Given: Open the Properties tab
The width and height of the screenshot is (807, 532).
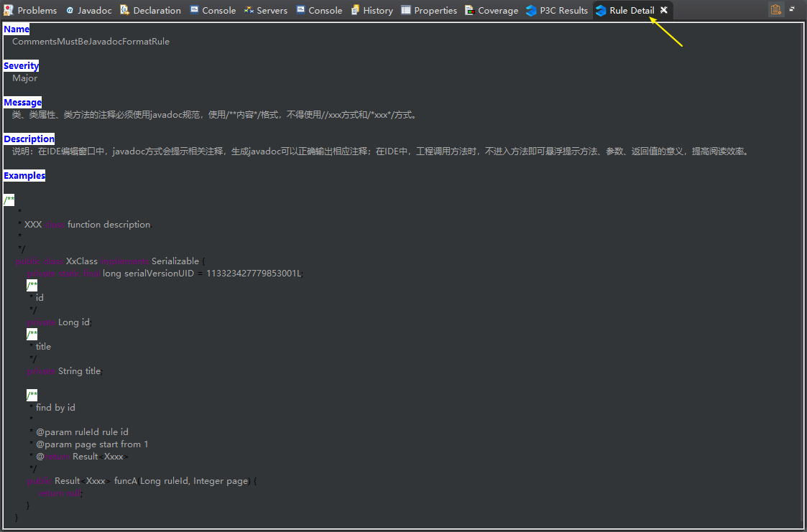Looking at the screenshot, I should click(429, 10).
